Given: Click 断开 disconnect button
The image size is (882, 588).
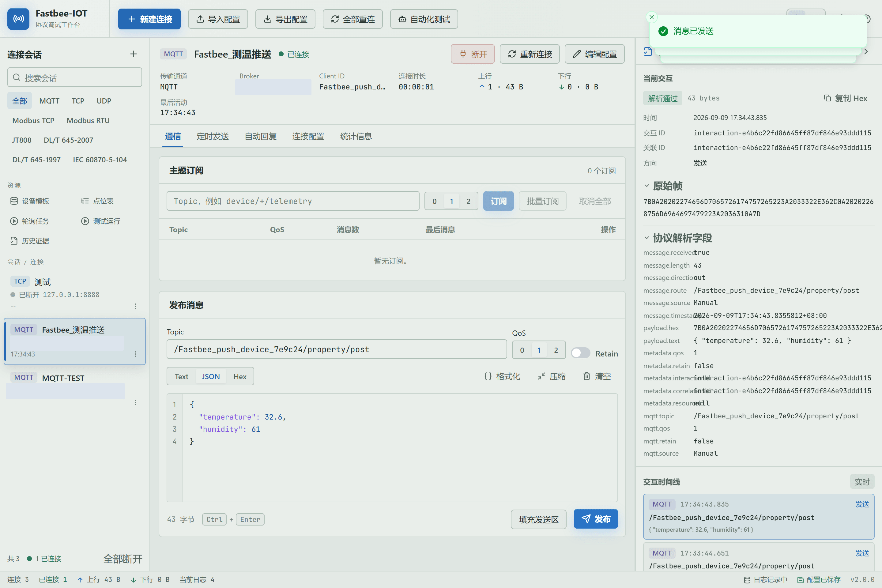Looking at the screenshot, I should (x=473, y=54).
